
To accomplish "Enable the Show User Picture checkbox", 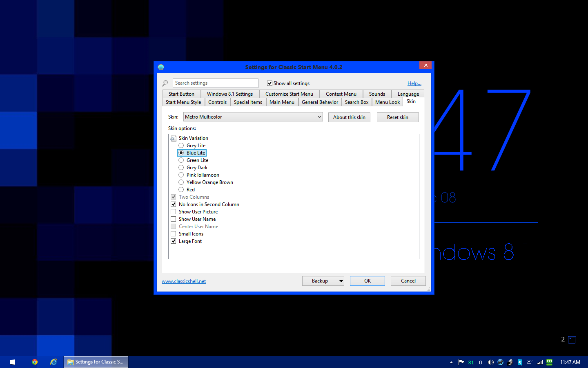I will pyautogui.click(x=174, y=212).
